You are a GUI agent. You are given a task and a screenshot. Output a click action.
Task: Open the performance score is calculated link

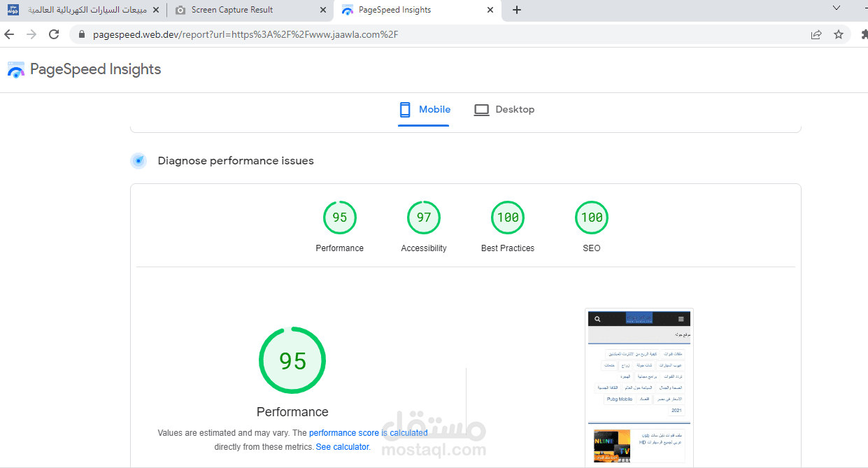(369, 433)
